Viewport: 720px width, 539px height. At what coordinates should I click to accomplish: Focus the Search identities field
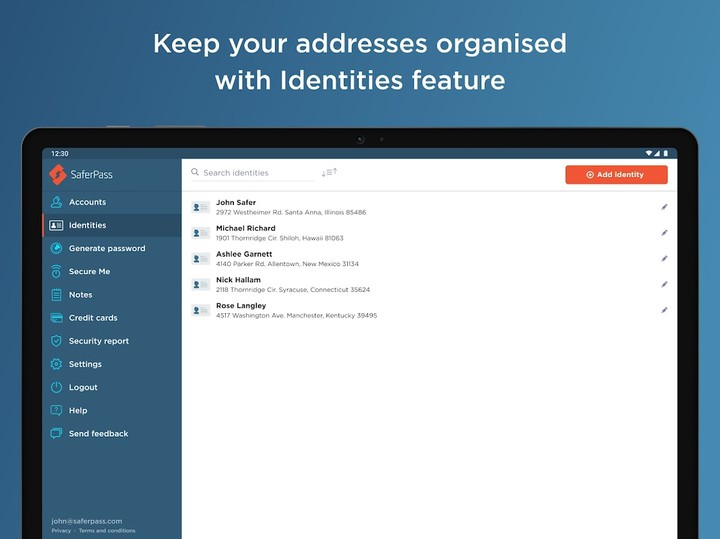pos(253,173)
